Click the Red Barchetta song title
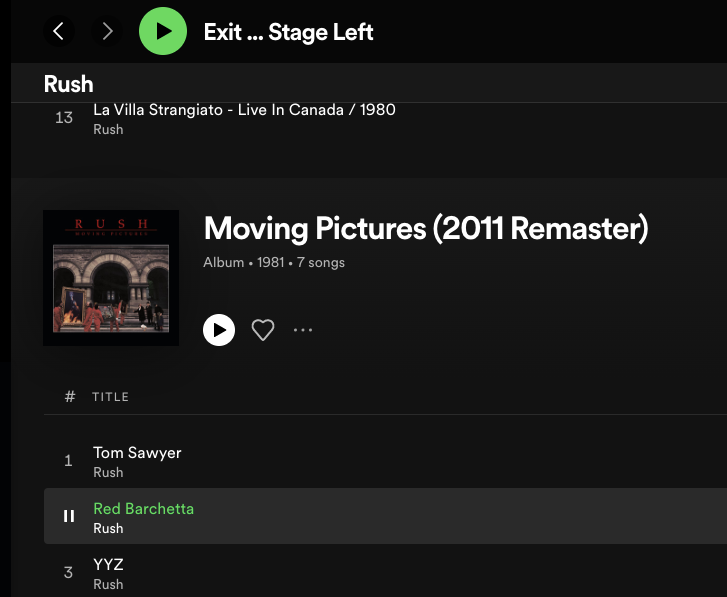The width and height of the screenshot is (727, 597). [143, 509]
